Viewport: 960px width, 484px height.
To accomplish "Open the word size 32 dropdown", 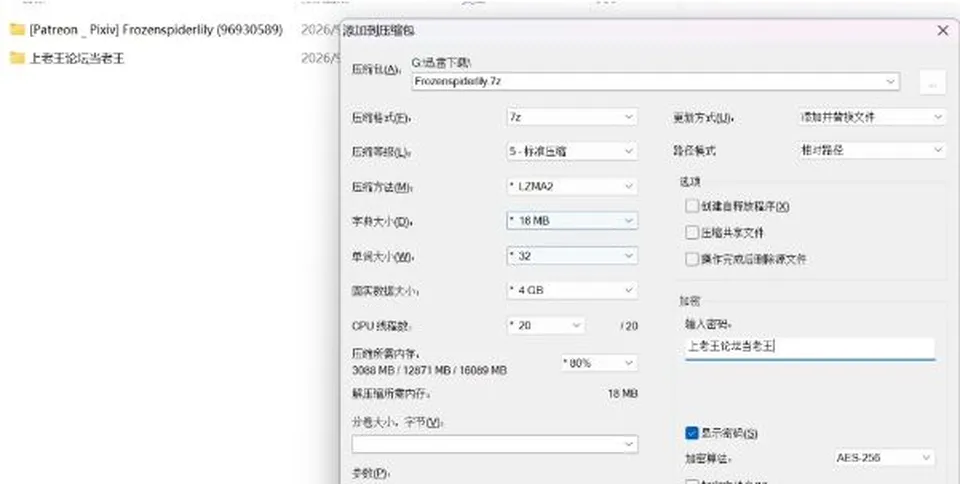I will pos(572,256).
